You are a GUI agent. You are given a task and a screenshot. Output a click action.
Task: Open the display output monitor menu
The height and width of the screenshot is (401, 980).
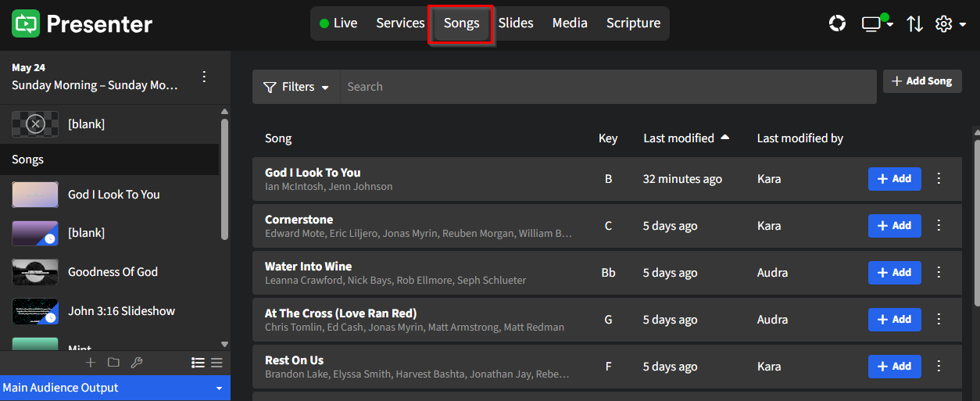point(878,23)
